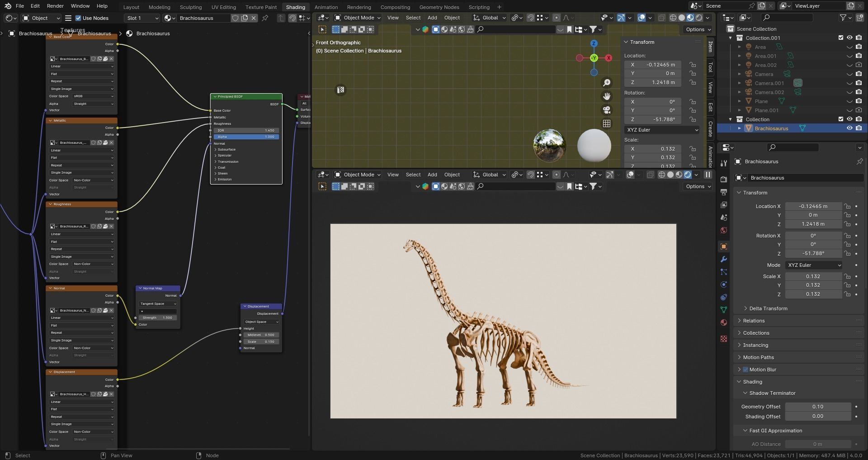Click the Blender logo menu

click(x=8, y=6)
